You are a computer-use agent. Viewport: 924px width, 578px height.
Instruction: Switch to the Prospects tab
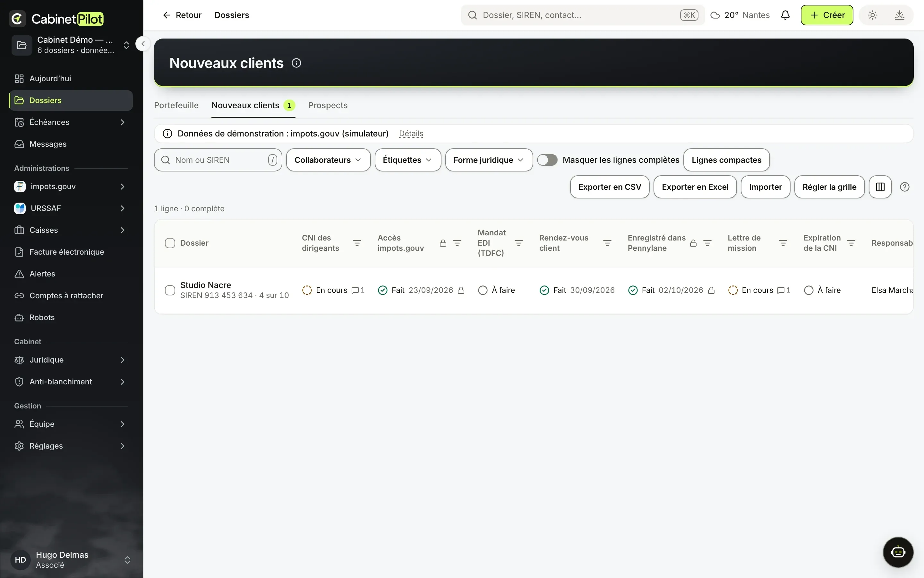pos(328,106)
